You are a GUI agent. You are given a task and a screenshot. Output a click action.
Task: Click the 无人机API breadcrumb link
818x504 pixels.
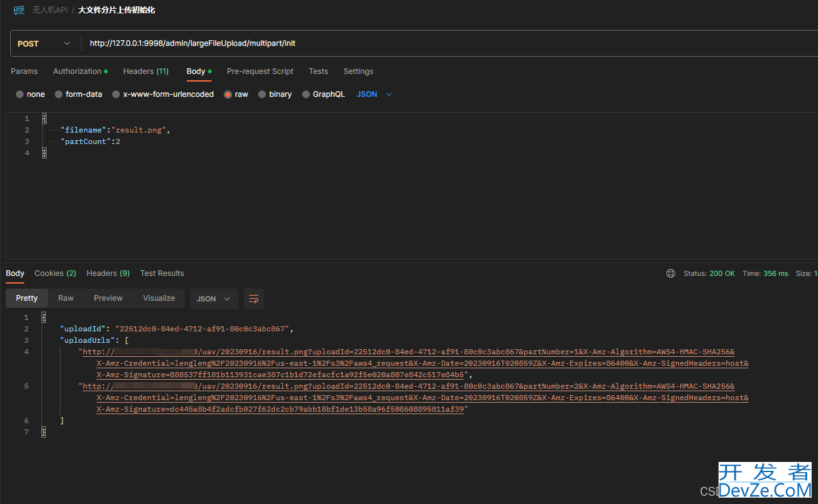50,10
